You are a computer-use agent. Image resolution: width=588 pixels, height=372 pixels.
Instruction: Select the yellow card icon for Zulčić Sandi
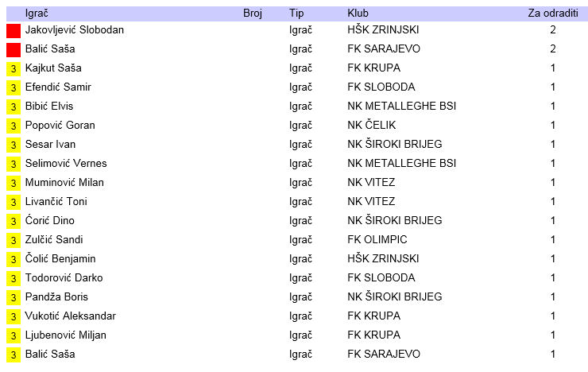coord(13,240)
